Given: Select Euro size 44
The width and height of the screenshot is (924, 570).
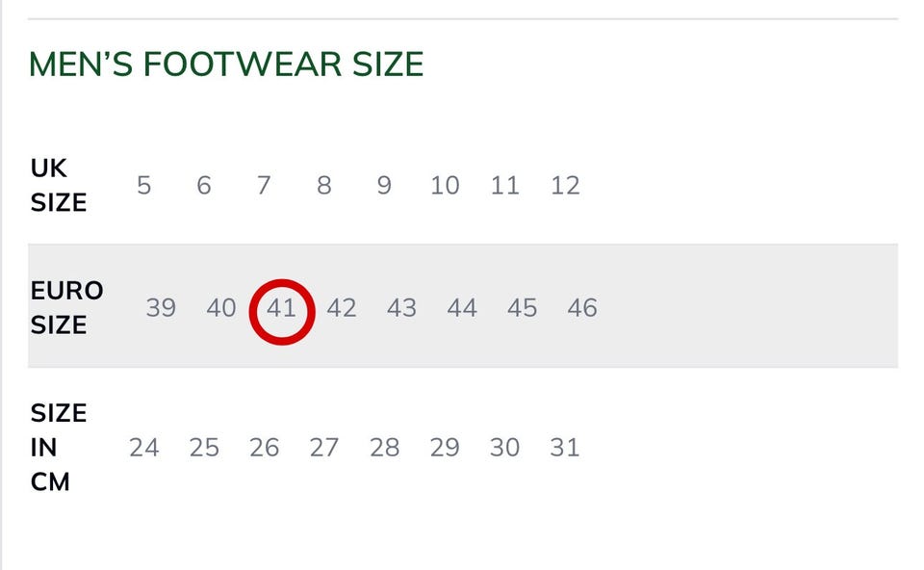Looking at the screenshot, I should (462, 308).
